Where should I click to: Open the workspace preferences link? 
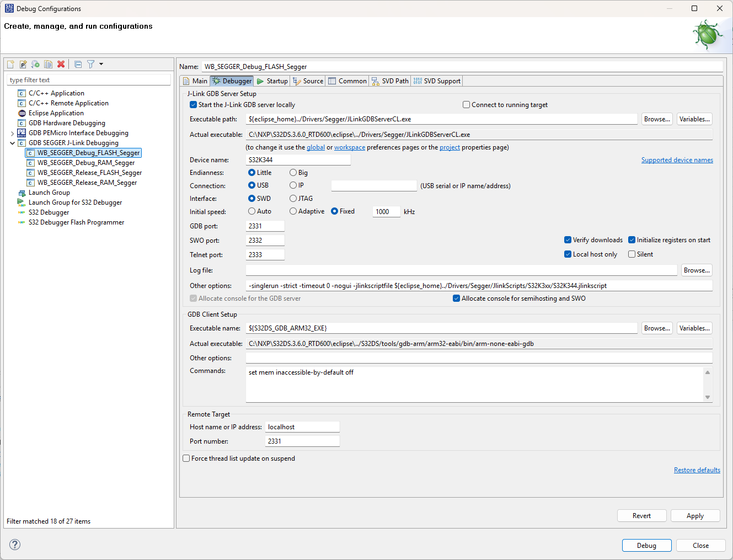click(x=350, y=147)
